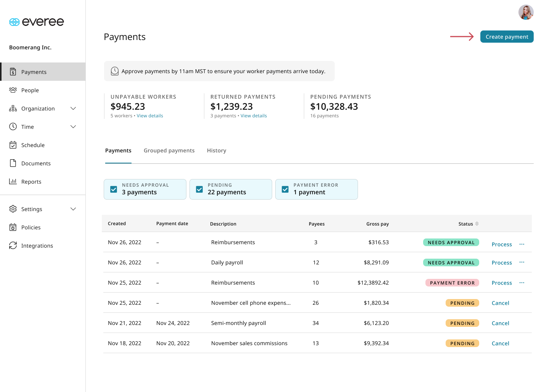Click the Time clock icon in sidebar

pyautogui.click(x=13, y=126)
